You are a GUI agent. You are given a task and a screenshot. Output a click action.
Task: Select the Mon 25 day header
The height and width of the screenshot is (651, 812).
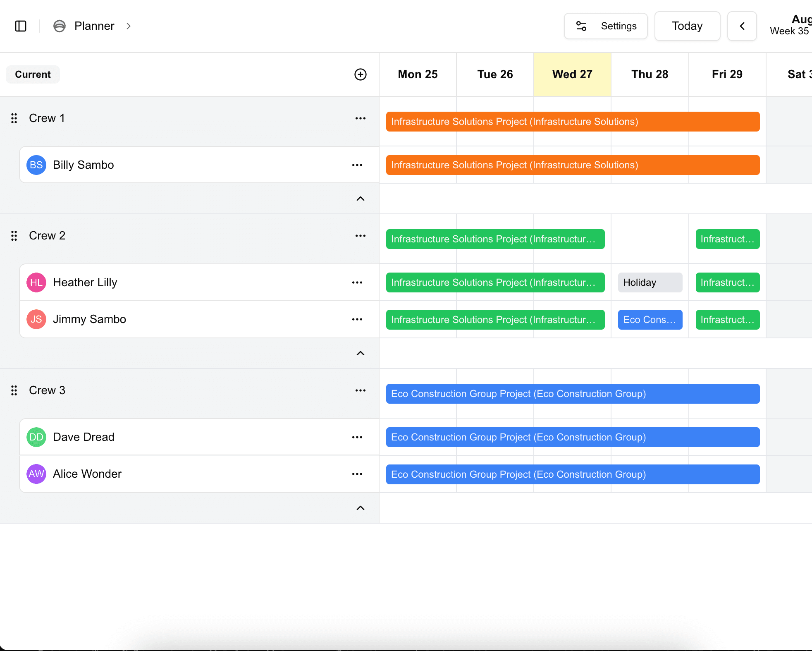[417, 74]
